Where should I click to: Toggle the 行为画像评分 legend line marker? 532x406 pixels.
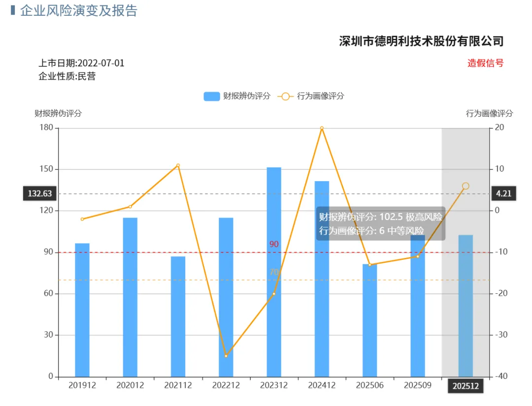point(285,96)
